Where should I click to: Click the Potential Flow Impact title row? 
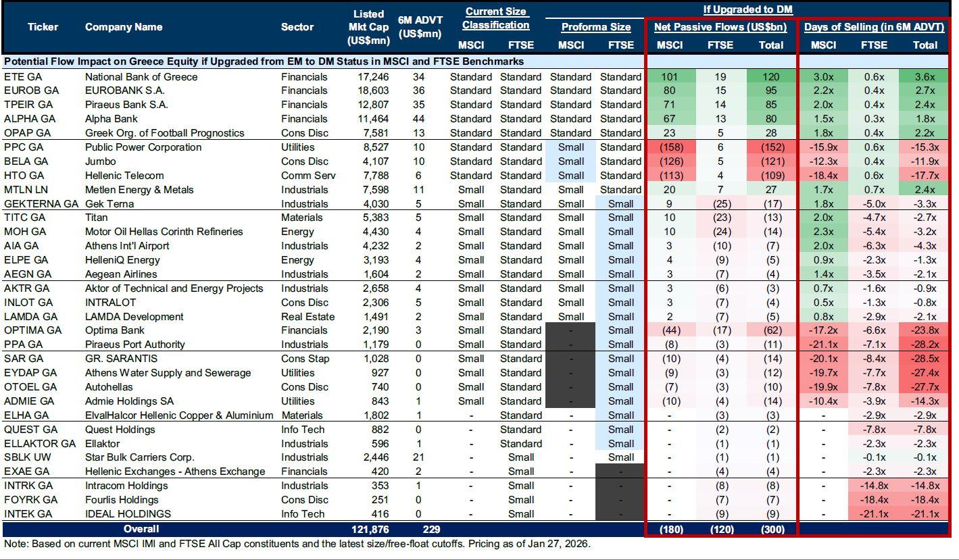[x=264, y=61]
